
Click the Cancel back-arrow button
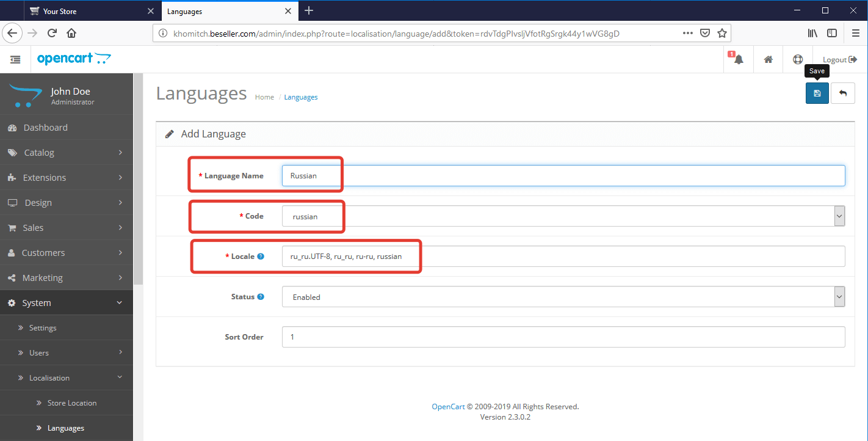[843, 93]
